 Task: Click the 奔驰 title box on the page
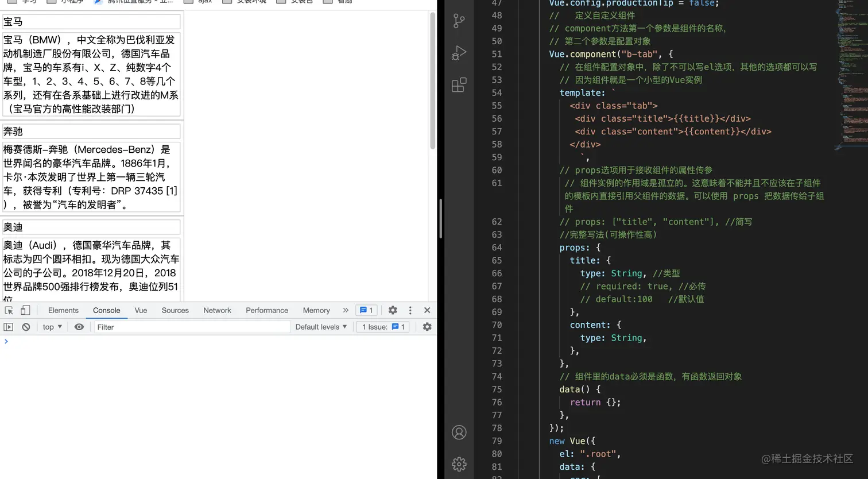pos(91,132)
